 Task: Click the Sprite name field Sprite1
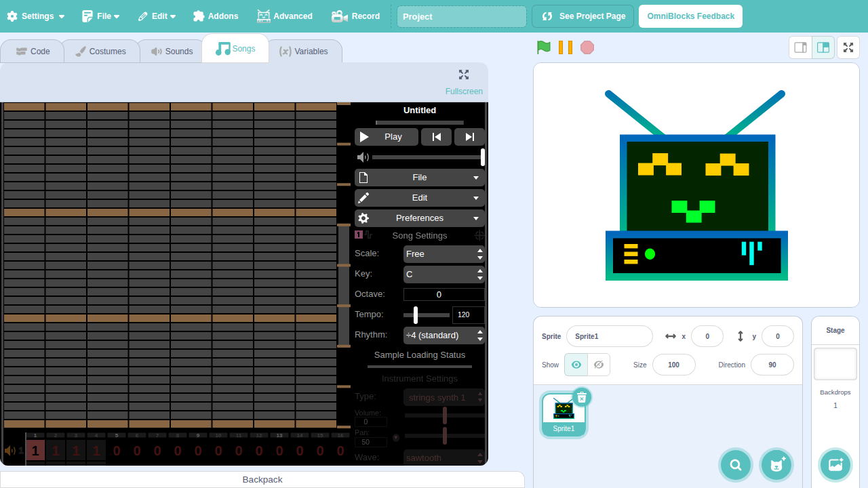click(610, 336)
